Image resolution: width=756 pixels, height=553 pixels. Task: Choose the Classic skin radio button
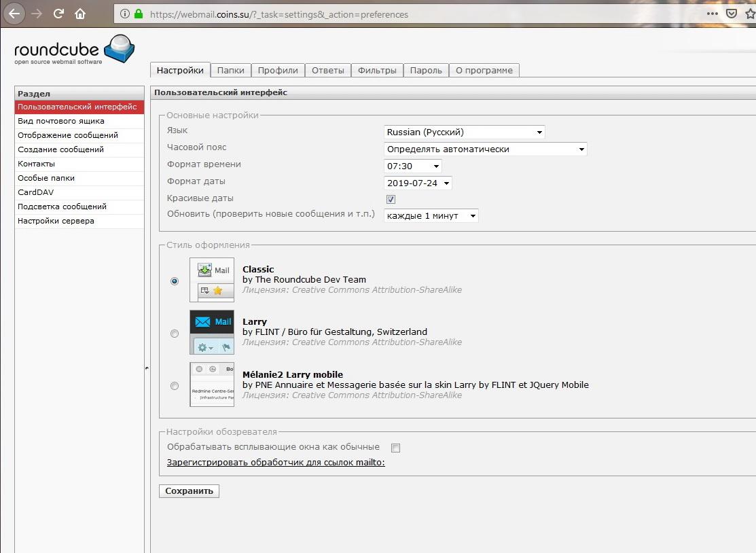(175, 281)
